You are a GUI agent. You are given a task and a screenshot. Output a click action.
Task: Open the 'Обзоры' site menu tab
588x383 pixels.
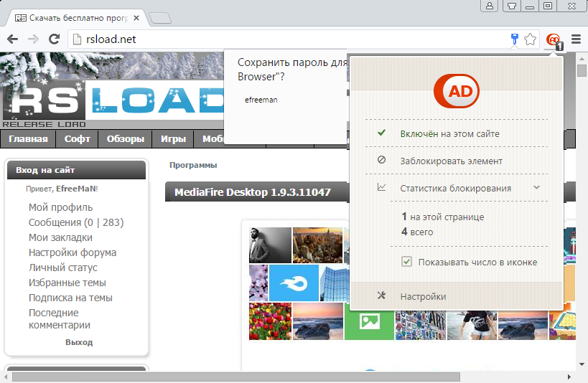125,139
